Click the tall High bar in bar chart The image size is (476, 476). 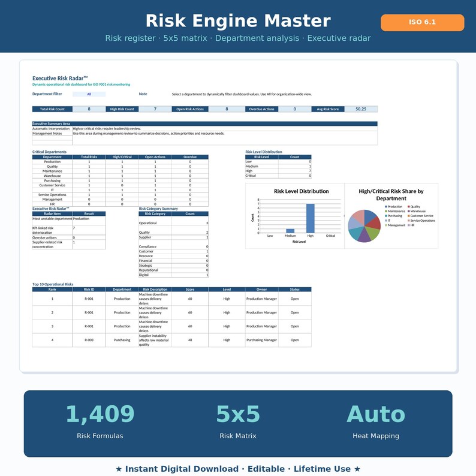click(x=311, y=218)
